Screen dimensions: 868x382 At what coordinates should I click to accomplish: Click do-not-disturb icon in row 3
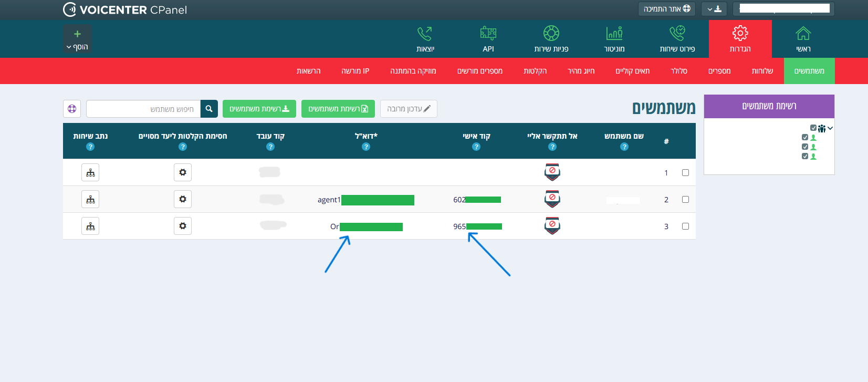pos(552,225)
